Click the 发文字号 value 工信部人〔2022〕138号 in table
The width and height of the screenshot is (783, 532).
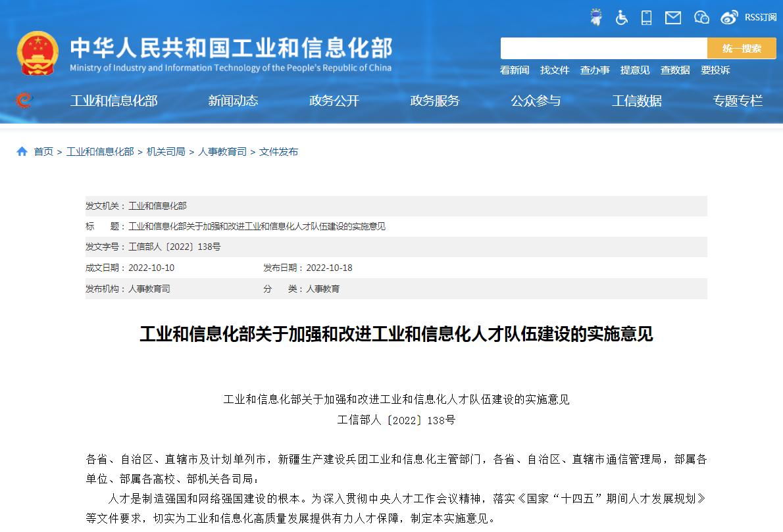[x=174, y=247]
